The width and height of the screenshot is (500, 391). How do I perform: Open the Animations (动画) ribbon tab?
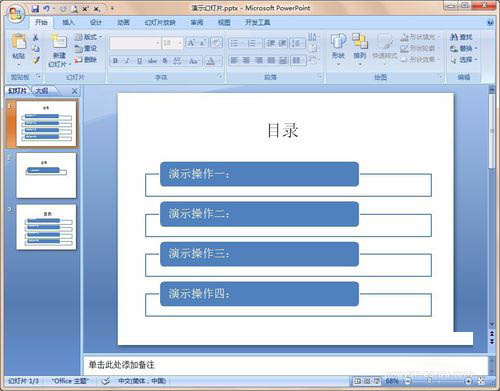pos(123,22)
